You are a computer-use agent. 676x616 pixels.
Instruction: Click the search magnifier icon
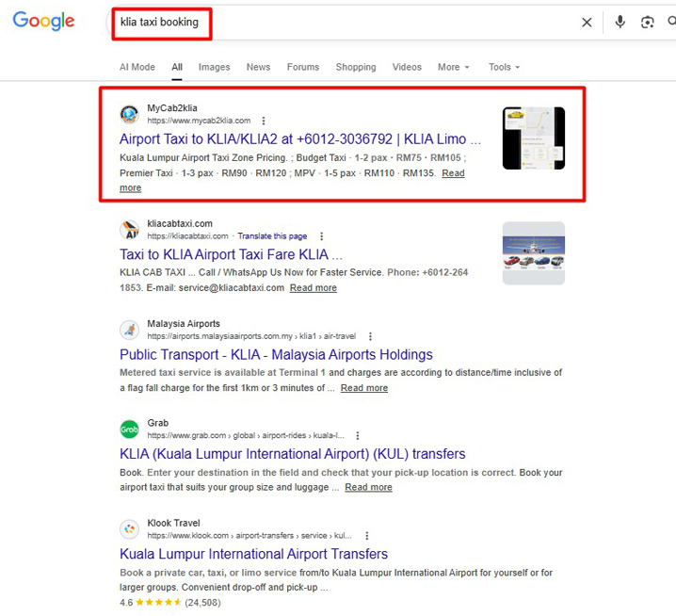click(x=671, y=21)
